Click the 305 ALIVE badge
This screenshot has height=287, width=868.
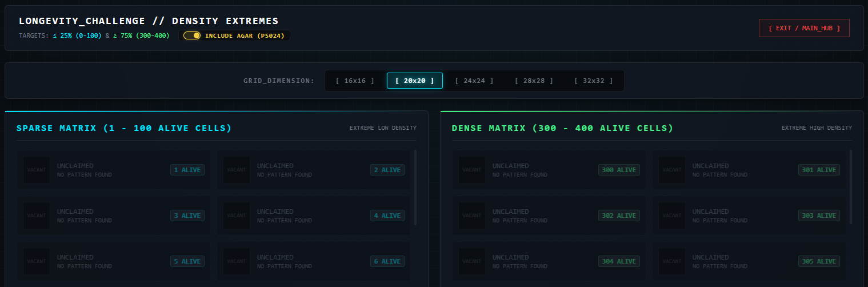[819, 261]
